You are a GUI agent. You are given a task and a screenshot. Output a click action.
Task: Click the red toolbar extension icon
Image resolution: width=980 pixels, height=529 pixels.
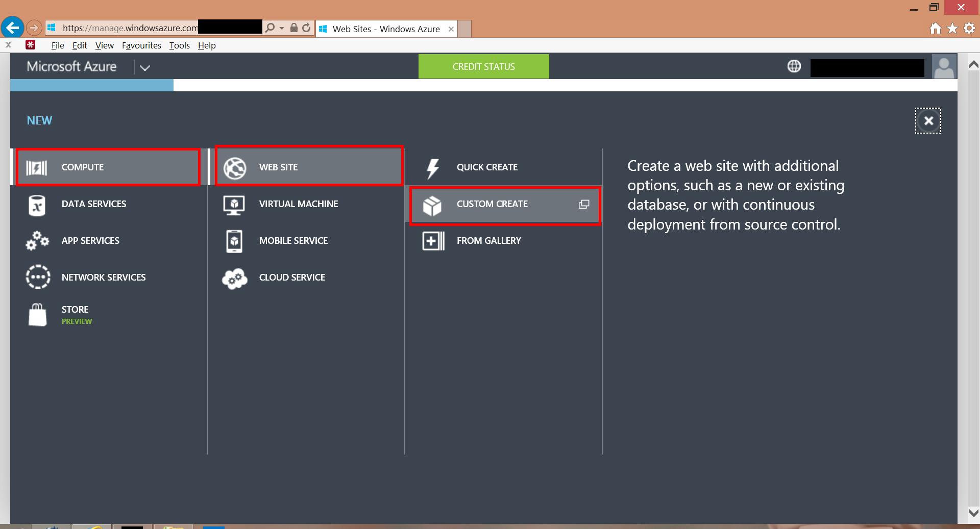point(31,45)
